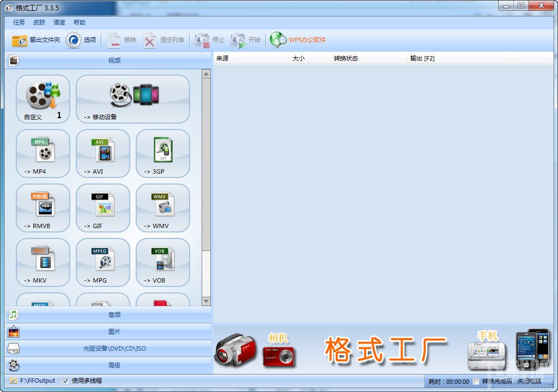
Task: Click the 手机 white phone image
Action: pos(487,356)
